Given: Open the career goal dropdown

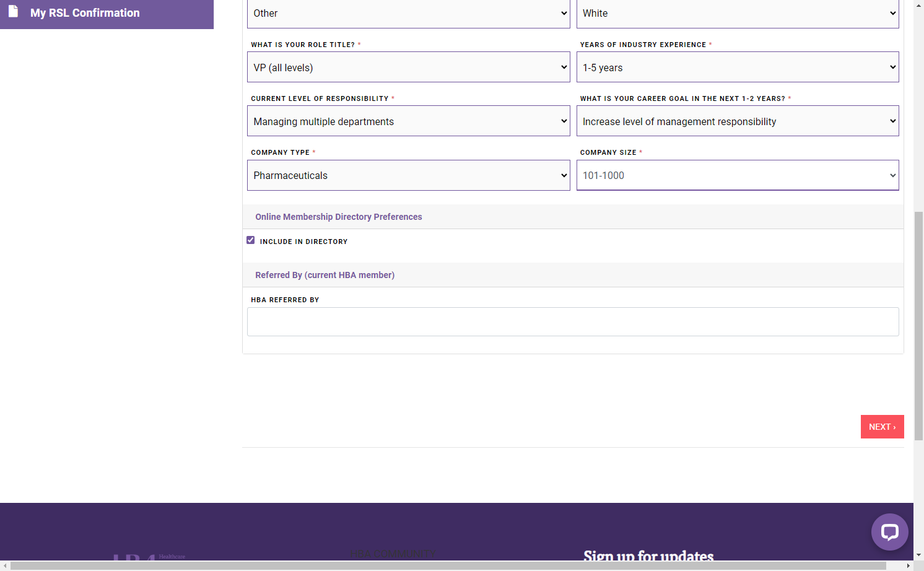Looking at the screenshot, I should [x=738, y=121].
